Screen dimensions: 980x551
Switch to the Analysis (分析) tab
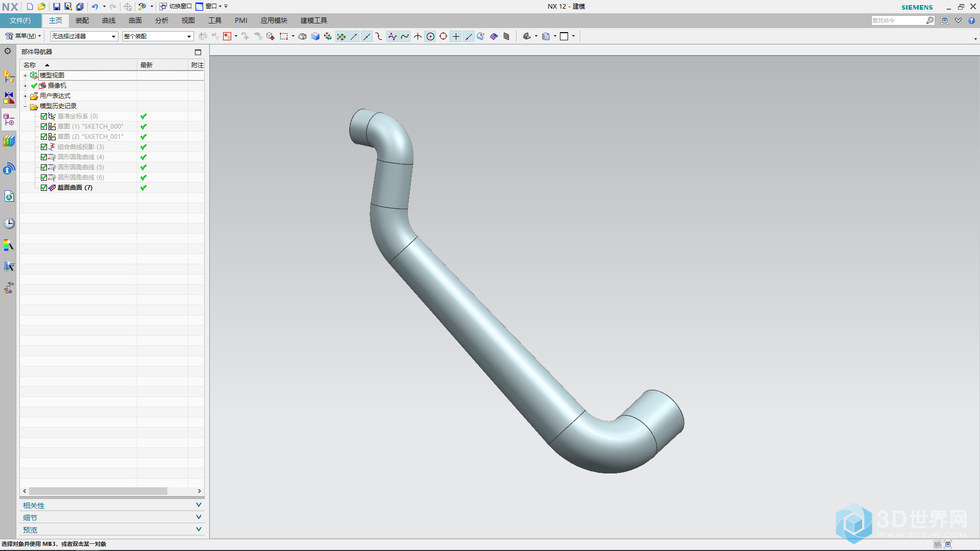point(162,20)
